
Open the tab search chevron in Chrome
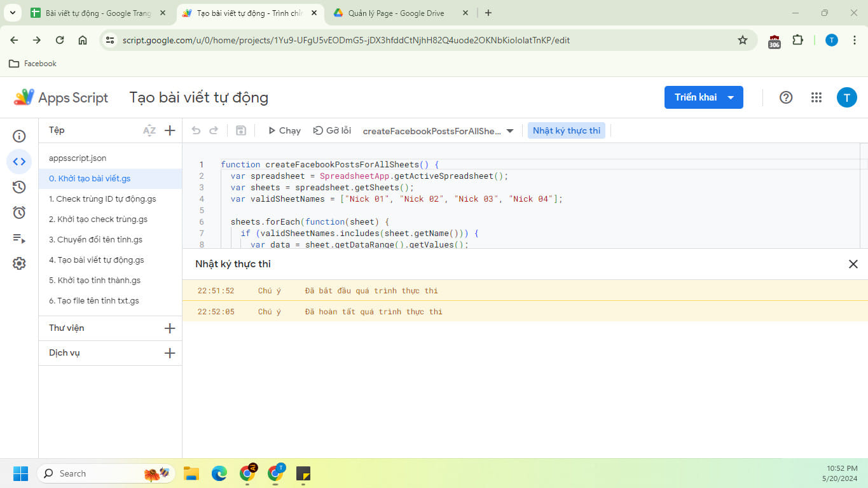tap(12, 13)
